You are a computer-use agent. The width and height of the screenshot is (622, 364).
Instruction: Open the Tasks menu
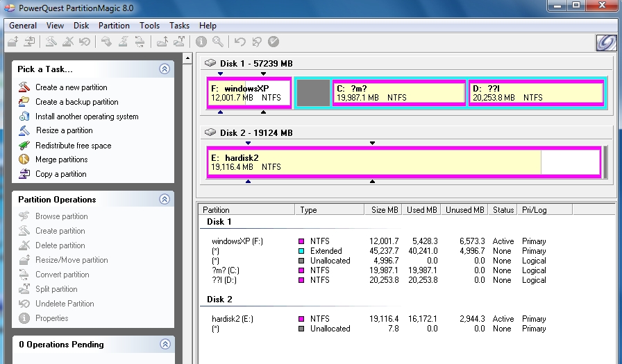click(x=179, y=26)
